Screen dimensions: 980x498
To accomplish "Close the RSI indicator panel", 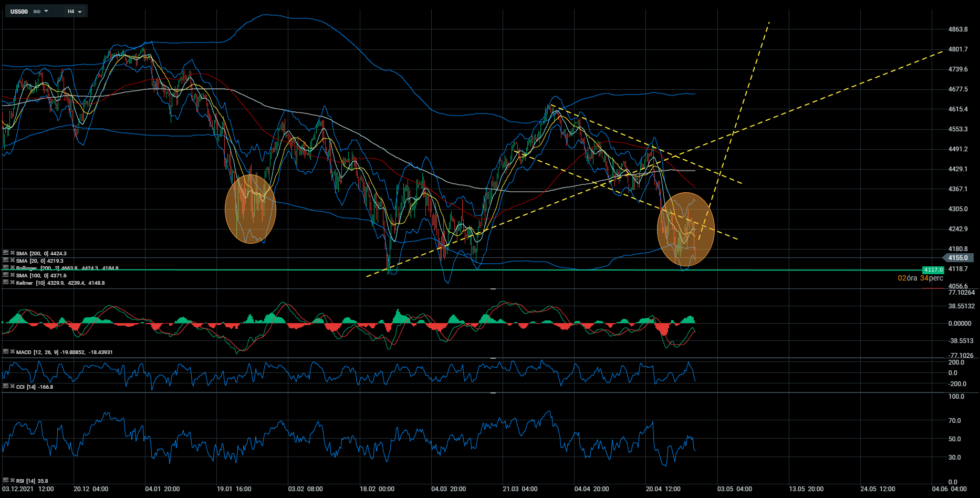I will click(x=12, y=481).
